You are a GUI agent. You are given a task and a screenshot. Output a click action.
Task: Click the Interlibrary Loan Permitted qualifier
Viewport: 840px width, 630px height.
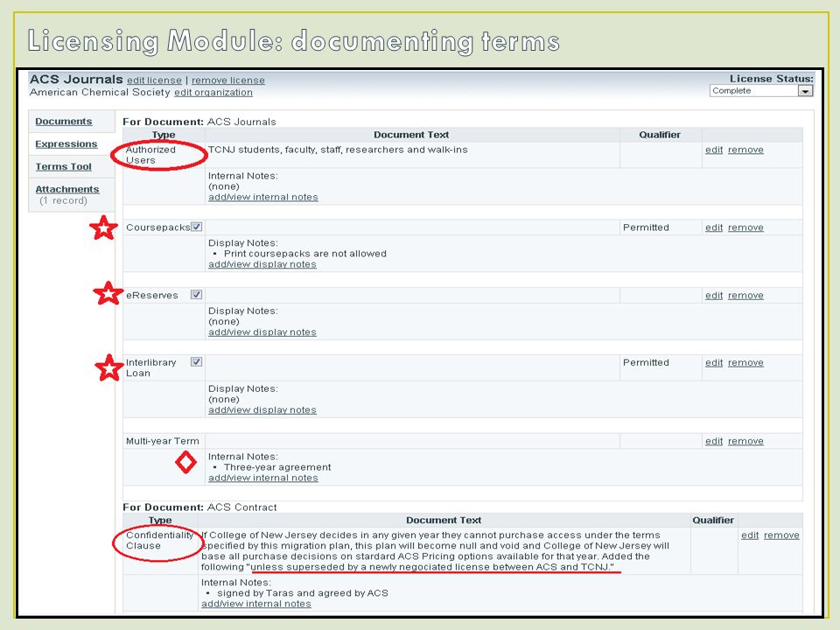coord(646,362)
